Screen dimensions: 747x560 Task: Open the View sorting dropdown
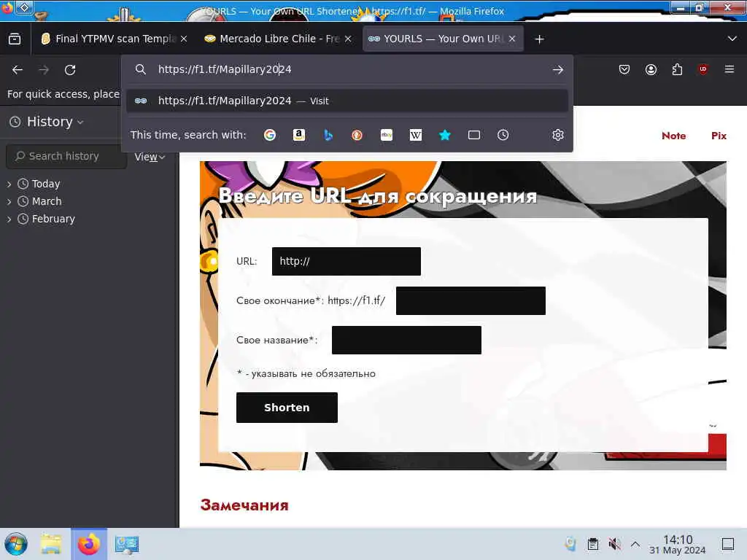[x=150, y=157]
